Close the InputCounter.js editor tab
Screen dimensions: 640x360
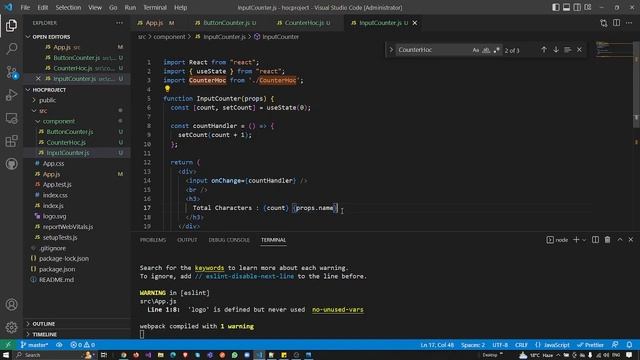coord(415,23)
